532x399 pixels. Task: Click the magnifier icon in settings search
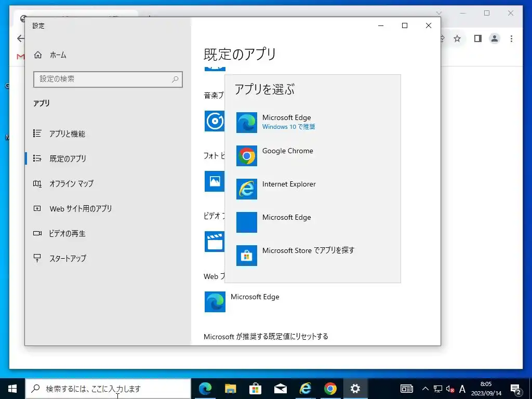[175, 79]
